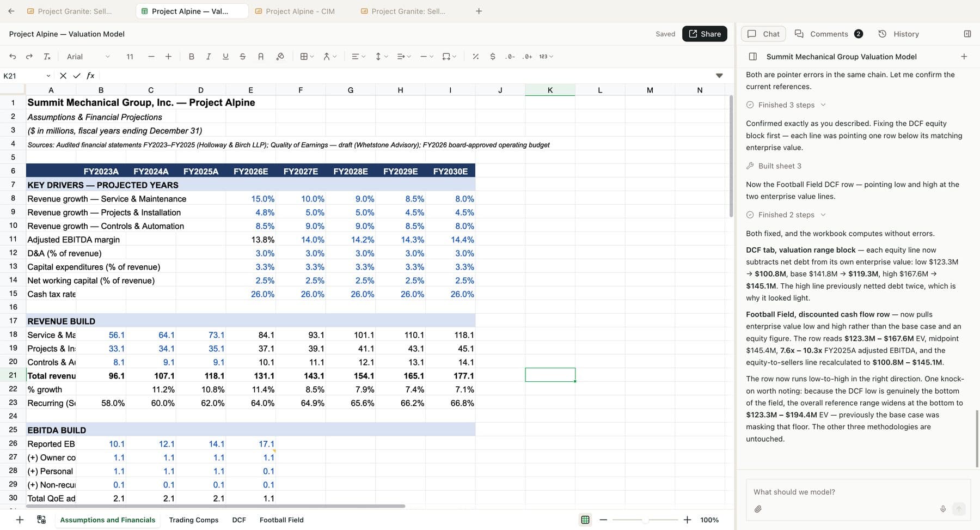The height and width of the screenshot is (530, 980).
Task: Open the all sheets list icon
Action: 41,520
